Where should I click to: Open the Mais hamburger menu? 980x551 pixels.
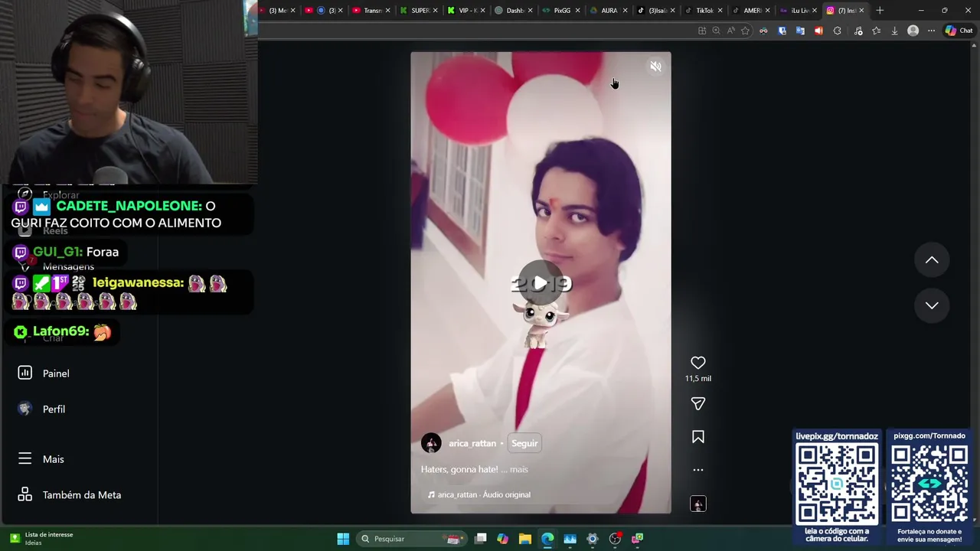41,459
